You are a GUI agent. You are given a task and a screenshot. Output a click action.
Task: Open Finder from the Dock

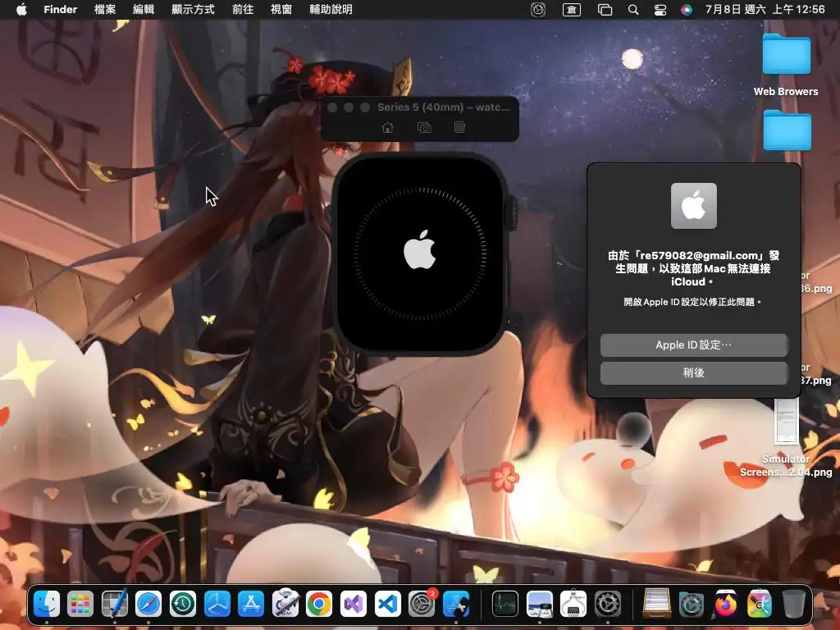coord(47,605)
